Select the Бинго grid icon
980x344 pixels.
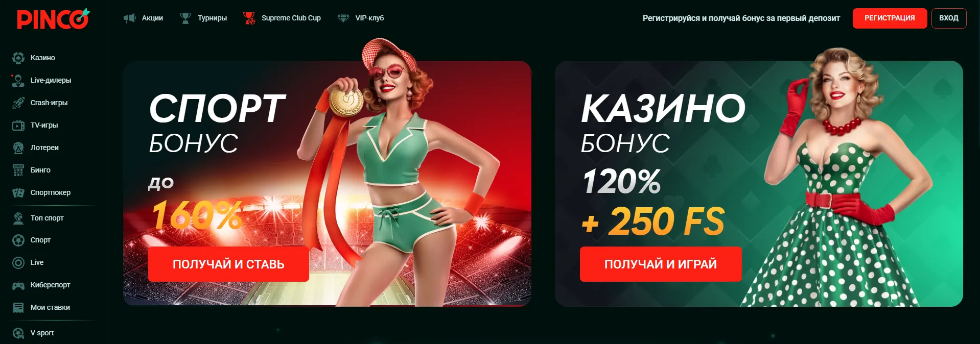click(18, 170)
